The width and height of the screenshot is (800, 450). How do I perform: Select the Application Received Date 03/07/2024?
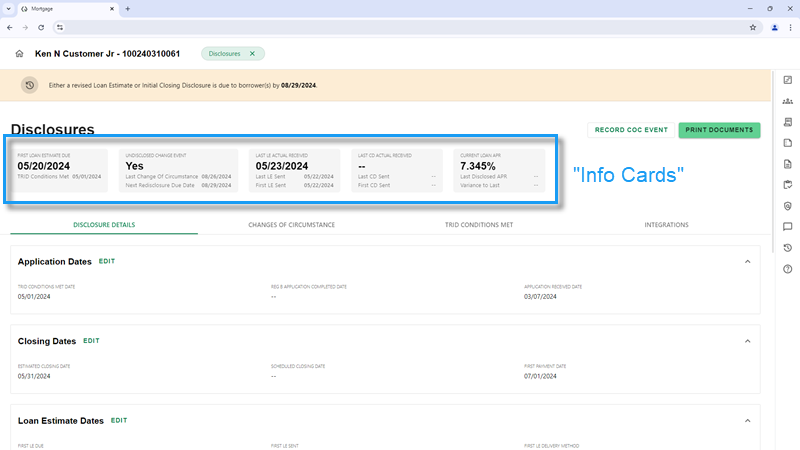tap(540, 296)
